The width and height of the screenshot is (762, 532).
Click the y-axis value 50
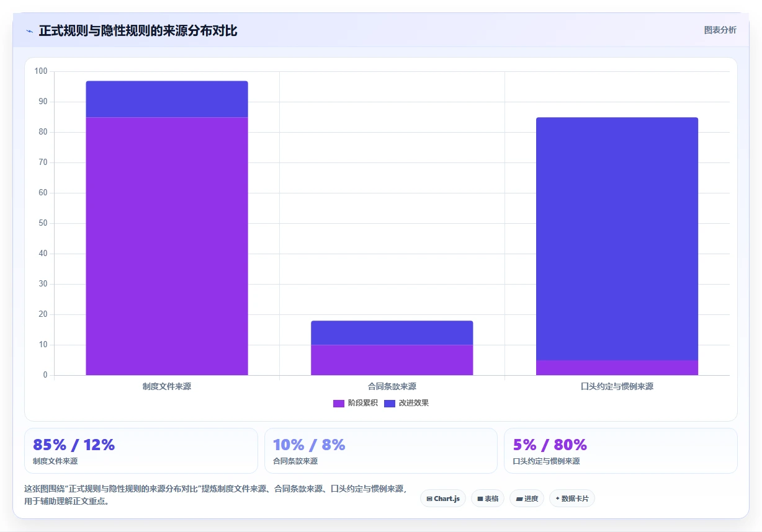pyautogui.click(x=43, y=223)
